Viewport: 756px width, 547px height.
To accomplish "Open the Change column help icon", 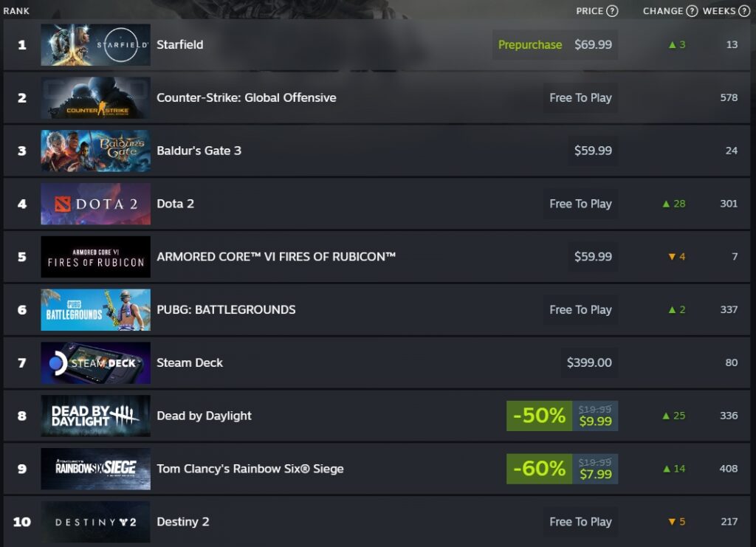I will (x=692, y=11).
